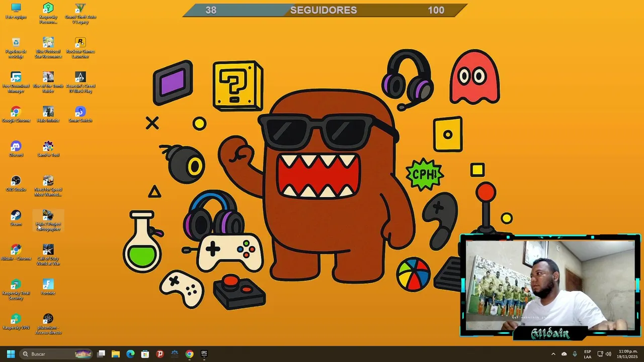644x362 pixels.
Task: Select the Papelera de reciclaje icon
Action: (16, 48)
